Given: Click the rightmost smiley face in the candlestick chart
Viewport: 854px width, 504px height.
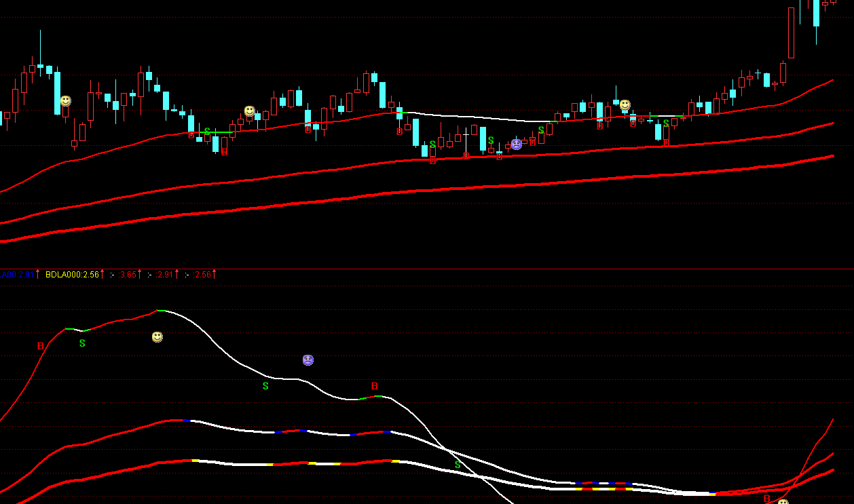Looking at the screenshot, I should click(625, 105).
